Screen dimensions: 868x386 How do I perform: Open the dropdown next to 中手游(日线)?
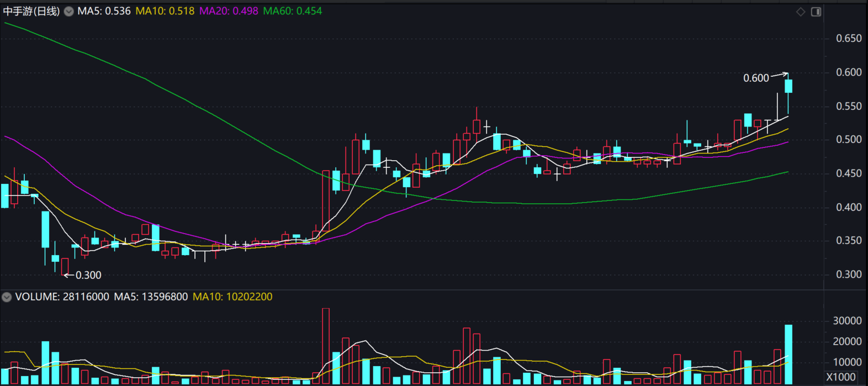pos(68,12)
